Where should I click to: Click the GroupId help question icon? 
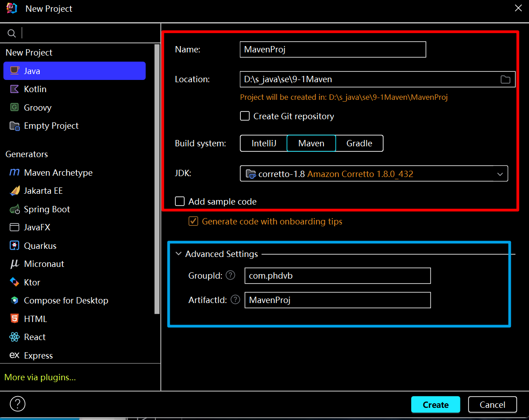(x=230, y=275)
